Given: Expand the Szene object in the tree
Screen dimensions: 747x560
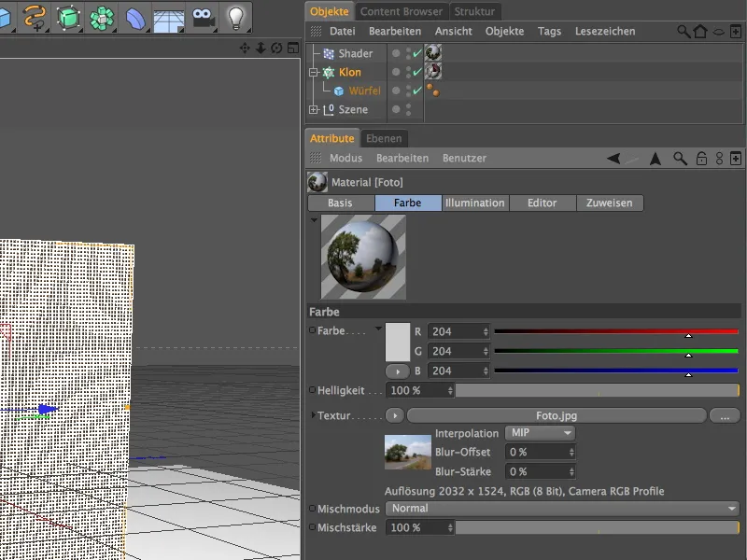Looking at the screenshot, I should 314,108.
